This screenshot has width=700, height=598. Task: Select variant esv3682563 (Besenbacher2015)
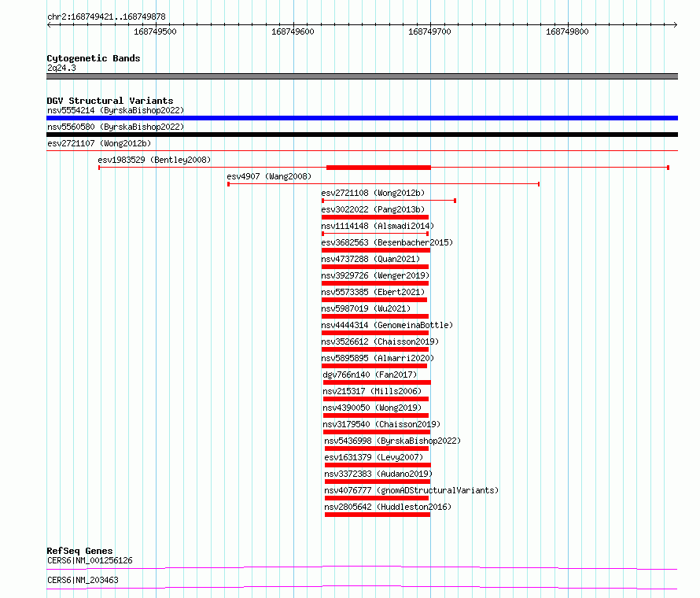tap(386, 242)
